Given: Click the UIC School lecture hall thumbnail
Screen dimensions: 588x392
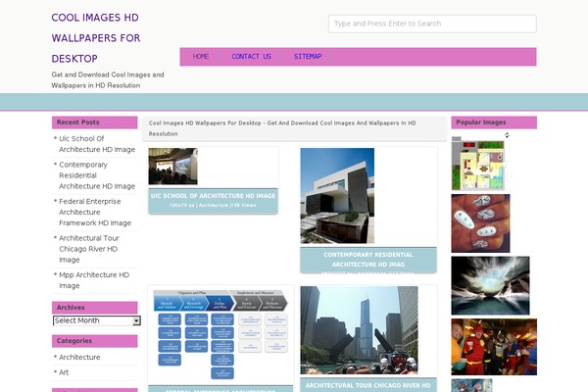Looking at the screenshot, I should pyautogui.click(x=172, y=167).
